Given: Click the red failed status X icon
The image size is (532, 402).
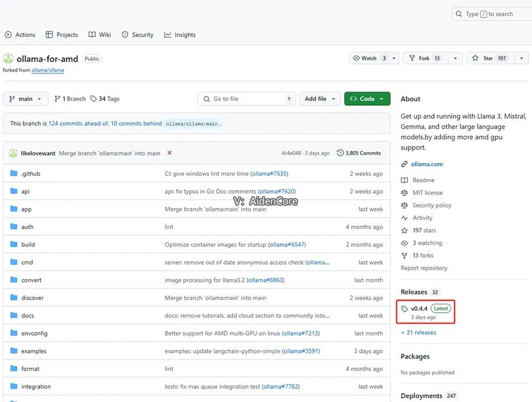Looking at the screenshot, I should click(169, 153).
